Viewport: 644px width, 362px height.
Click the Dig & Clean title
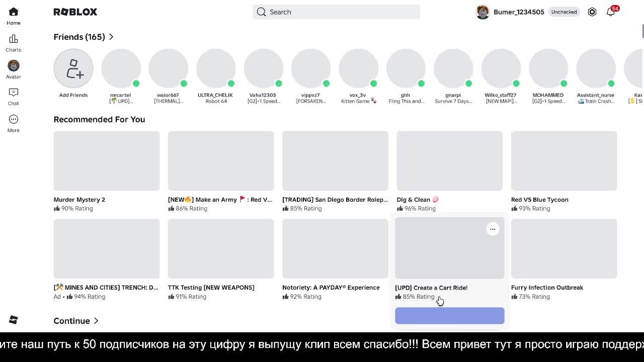click(x=418, y=200)
